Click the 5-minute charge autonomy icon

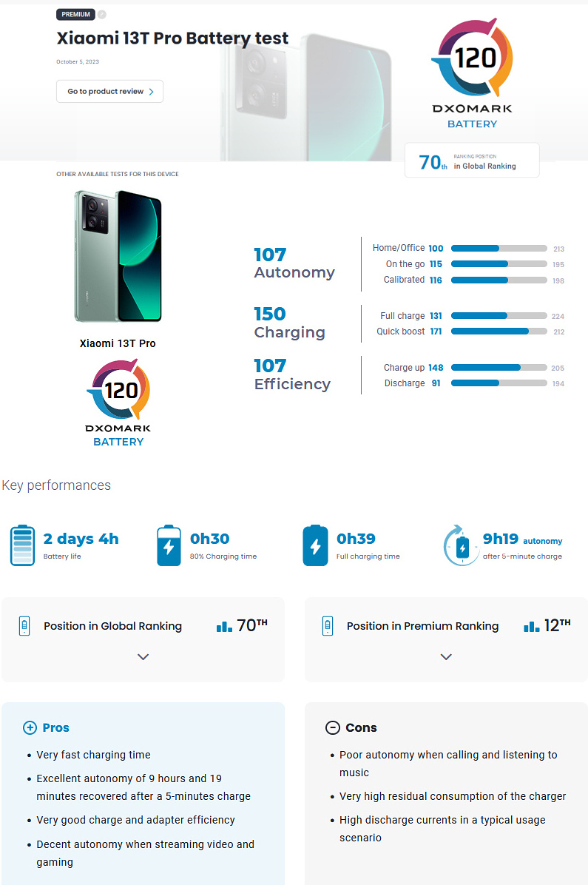(x=461, y=546)
